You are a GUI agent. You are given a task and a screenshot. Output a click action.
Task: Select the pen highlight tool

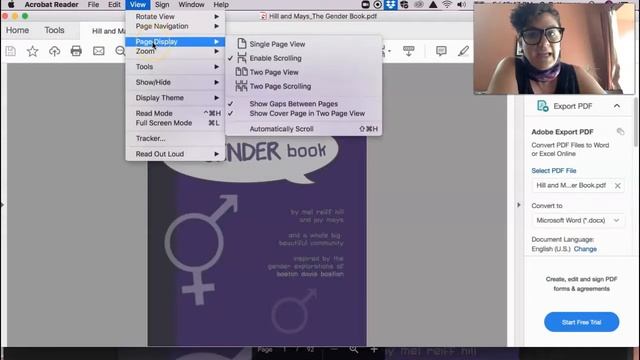[x=463, y=51]
